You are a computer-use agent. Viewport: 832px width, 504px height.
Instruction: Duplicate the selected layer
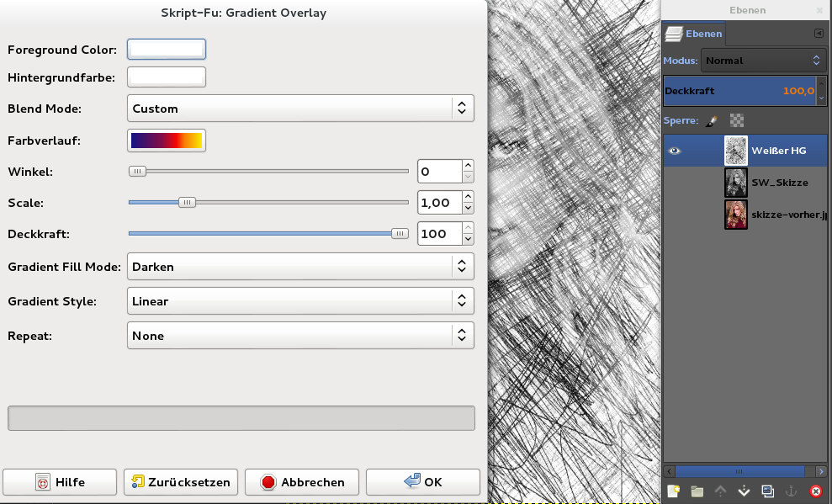(x=767, y=491)
